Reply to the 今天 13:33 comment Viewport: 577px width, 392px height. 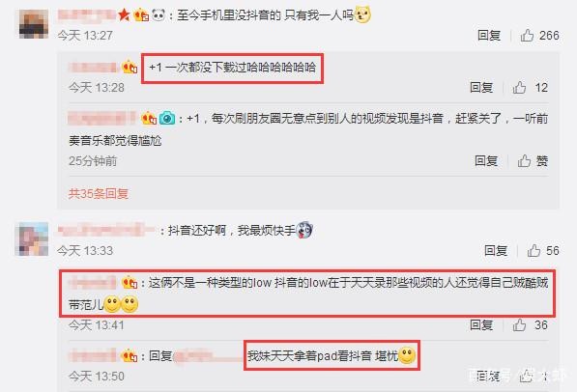click(x=496, y=250)
